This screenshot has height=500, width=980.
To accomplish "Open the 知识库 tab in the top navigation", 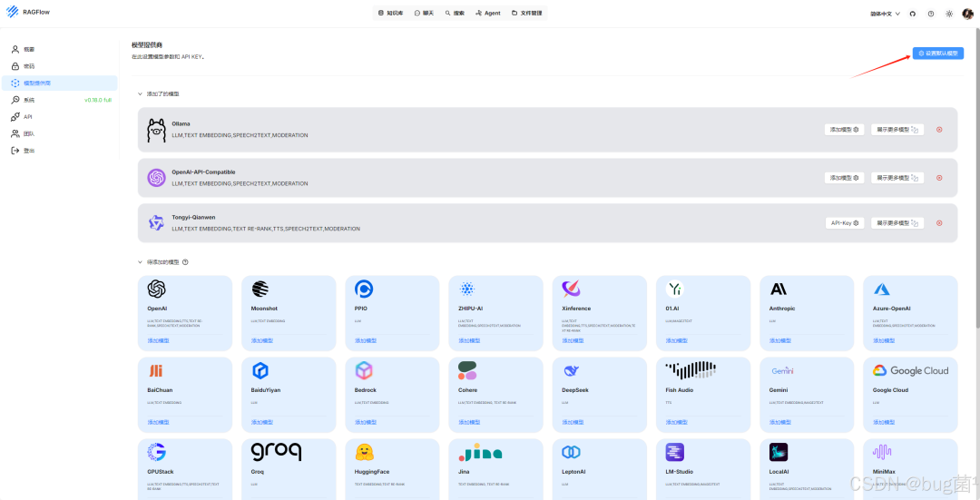I will (390, 13).
